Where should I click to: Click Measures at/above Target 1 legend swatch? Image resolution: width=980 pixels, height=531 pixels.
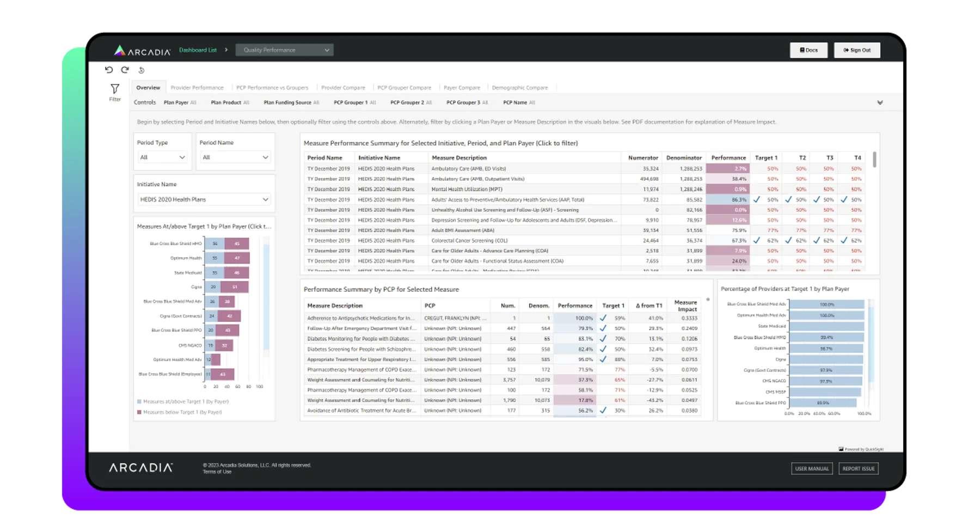tap(139, 401)
